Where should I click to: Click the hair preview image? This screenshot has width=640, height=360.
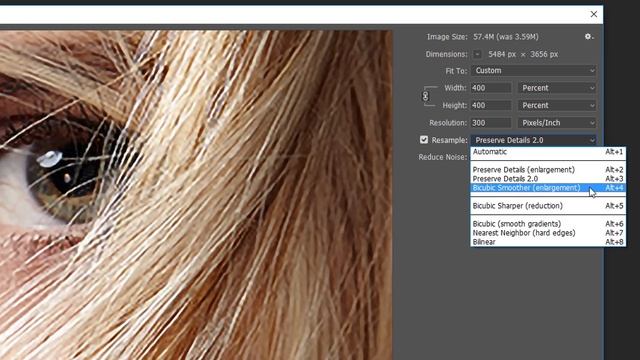196,195
